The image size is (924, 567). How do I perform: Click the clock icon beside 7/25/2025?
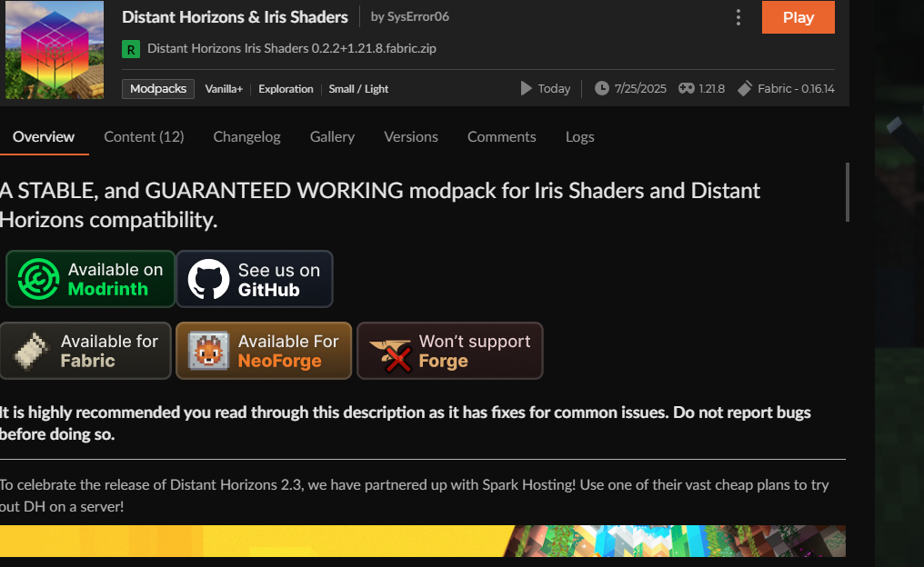[x=602, y=88]
